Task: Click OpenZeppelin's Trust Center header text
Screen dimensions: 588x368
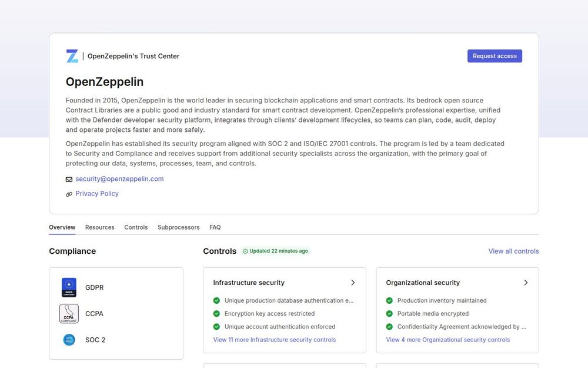Action: 133,56
